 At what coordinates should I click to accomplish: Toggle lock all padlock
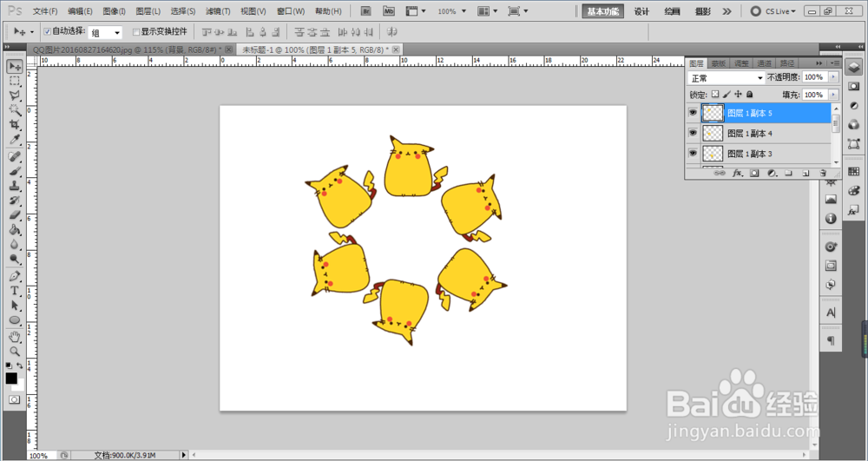point(750,95)
